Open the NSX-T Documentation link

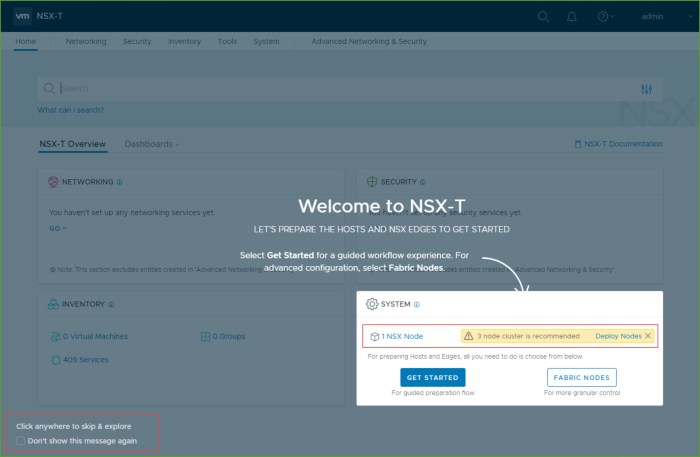(618, 144)
